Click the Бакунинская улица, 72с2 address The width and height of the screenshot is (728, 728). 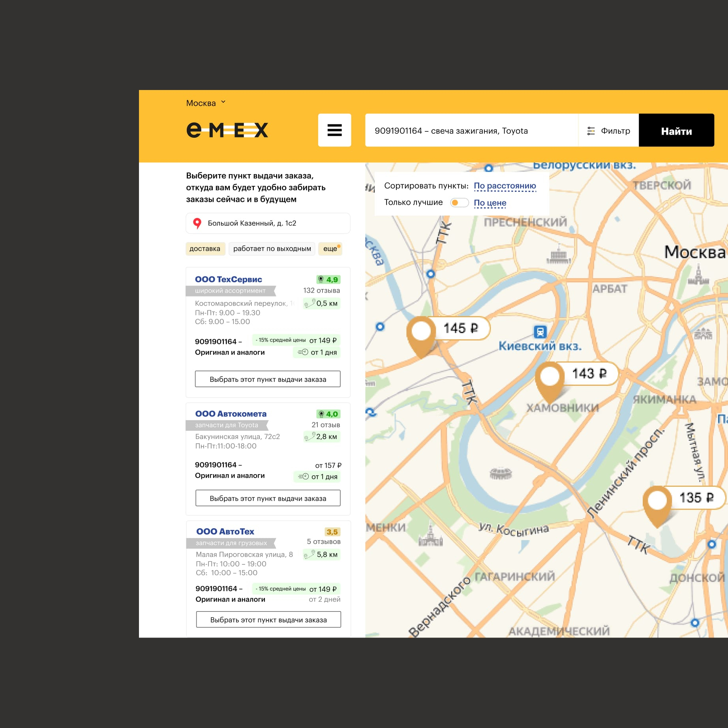tap(238, 437)
